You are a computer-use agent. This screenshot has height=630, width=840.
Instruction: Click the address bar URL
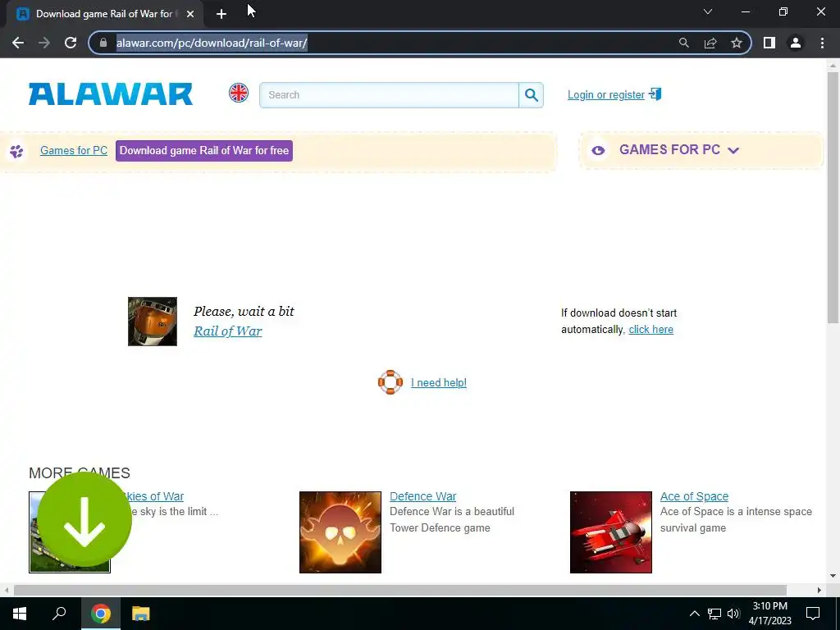coord(212,43)
